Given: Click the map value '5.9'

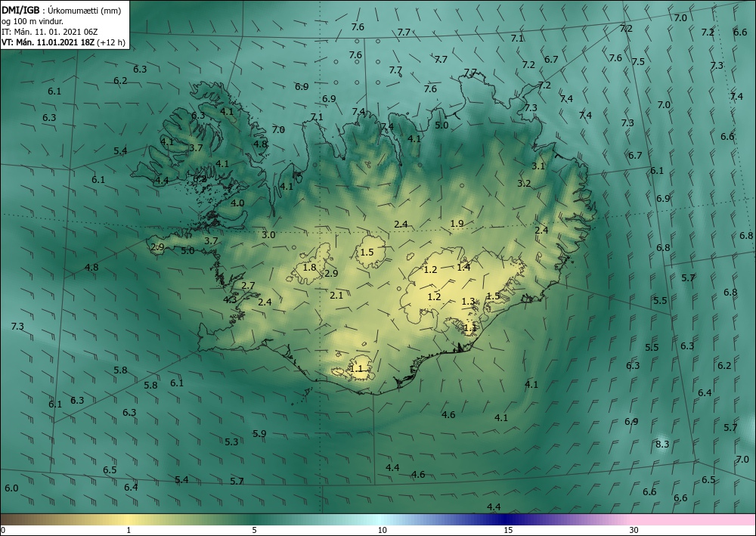Looking at the screenshot, I should tap(259, 433).
